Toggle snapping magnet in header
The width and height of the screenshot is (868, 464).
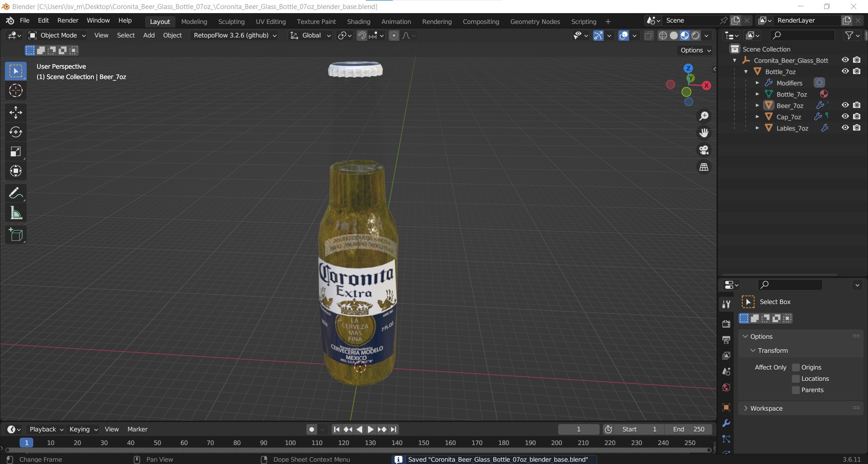(362, 36)
